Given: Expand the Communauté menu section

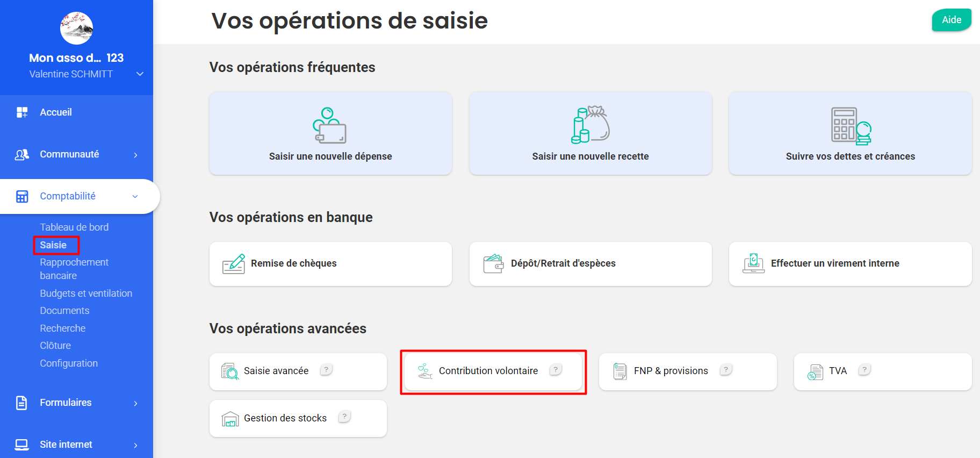Looking at the screenshot, I should (135, 155).
